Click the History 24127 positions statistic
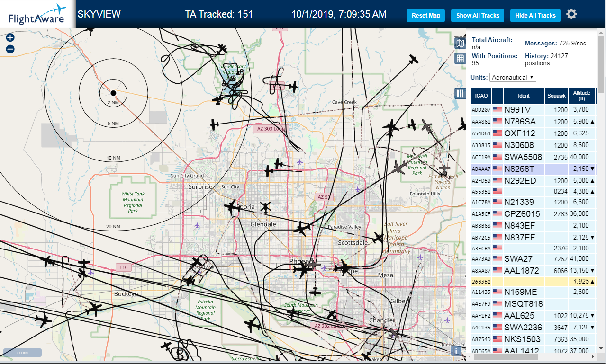This screenshot has width=606, height=364. (547, 59)
